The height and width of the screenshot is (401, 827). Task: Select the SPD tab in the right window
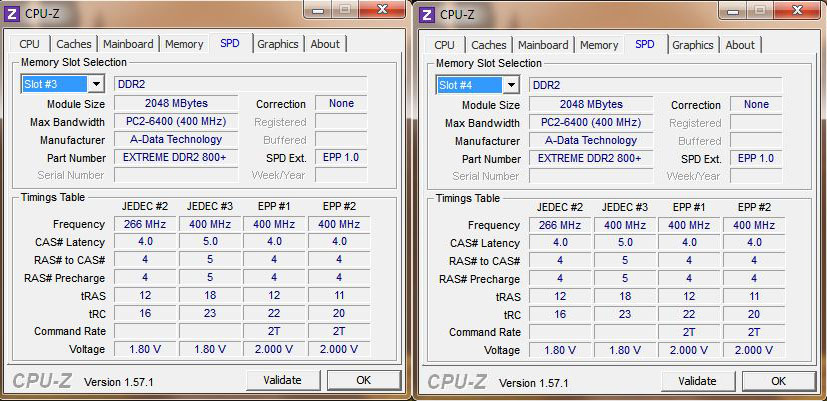(645, 44)
